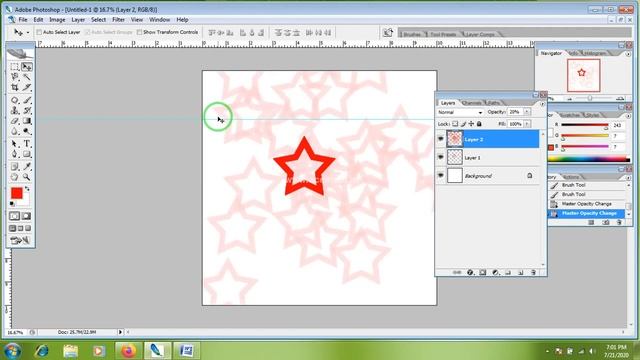Open the Move tool preset picker arrow
This screenshot has height=360, width=640.
click(28, 33)
